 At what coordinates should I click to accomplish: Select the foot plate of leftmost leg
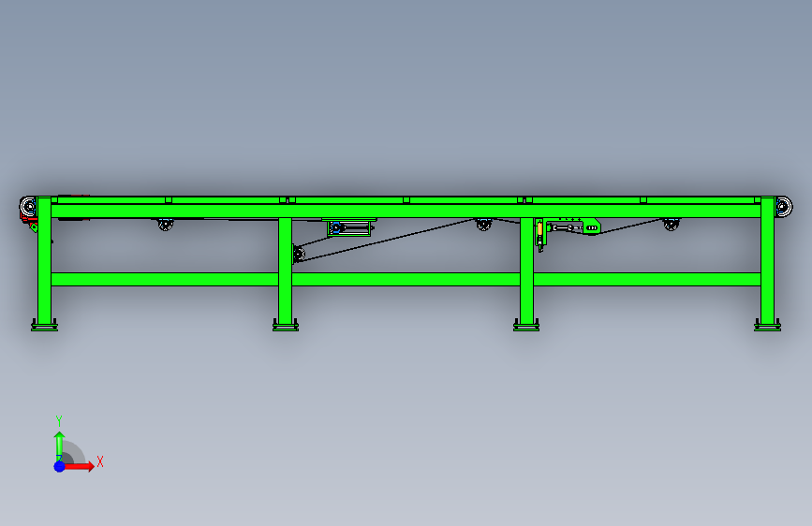tap(45, 327)
